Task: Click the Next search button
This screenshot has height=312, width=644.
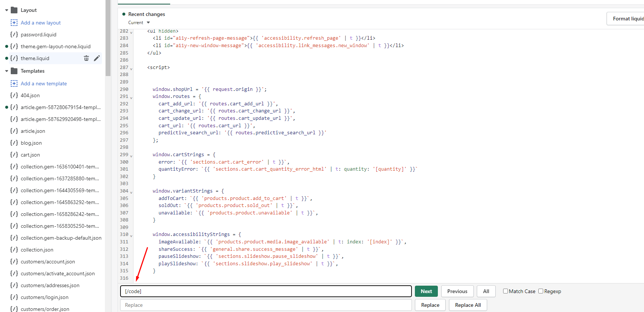Action: click(426, 291)
